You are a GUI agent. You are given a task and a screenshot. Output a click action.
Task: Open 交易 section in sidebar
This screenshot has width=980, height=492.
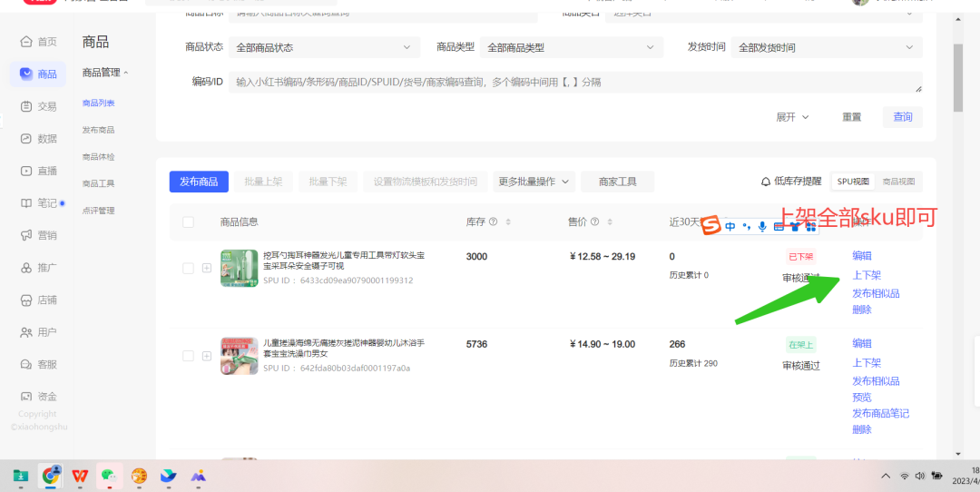tap(38, 106)
